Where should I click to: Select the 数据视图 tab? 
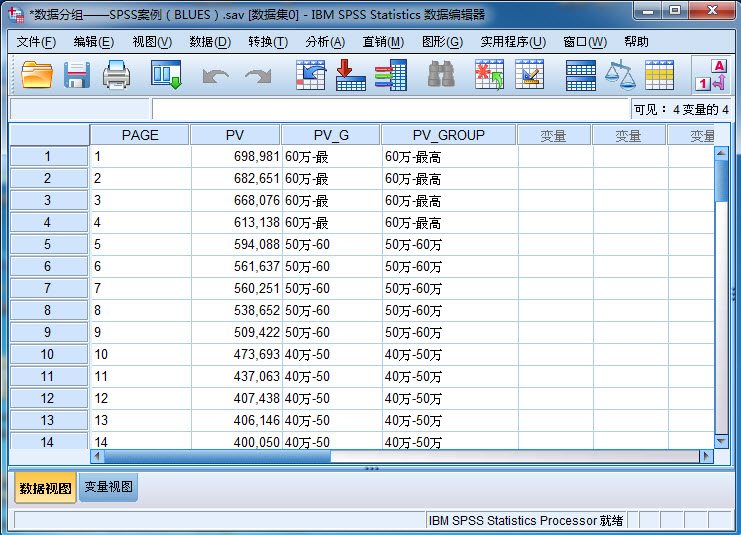[45, 488]
